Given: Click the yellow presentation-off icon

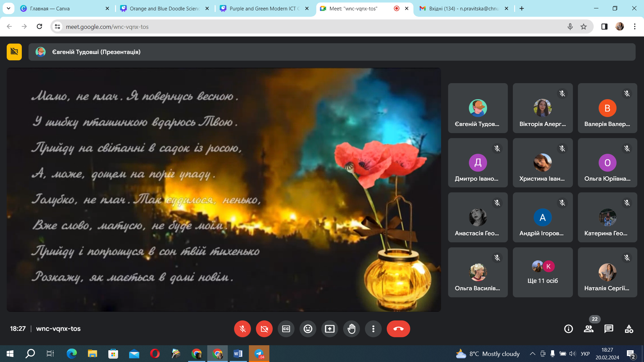Looking at the screenshot, I should pos(14,52).
